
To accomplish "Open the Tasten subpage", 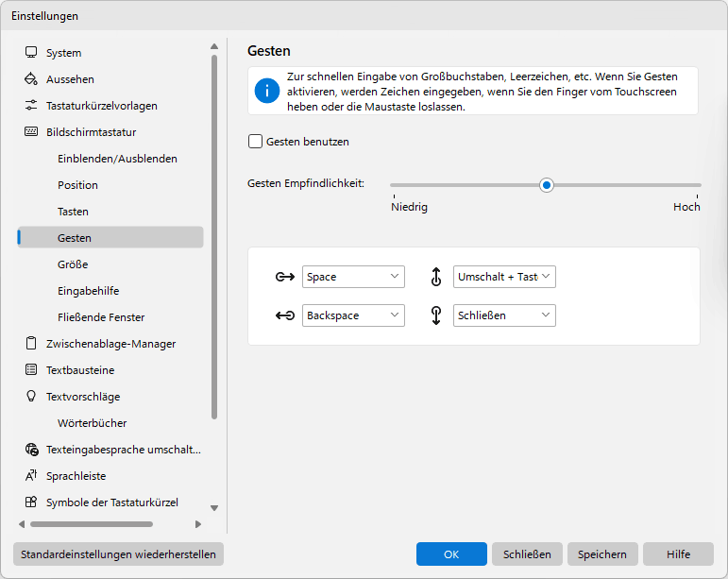I will click(x=110, y=212).
